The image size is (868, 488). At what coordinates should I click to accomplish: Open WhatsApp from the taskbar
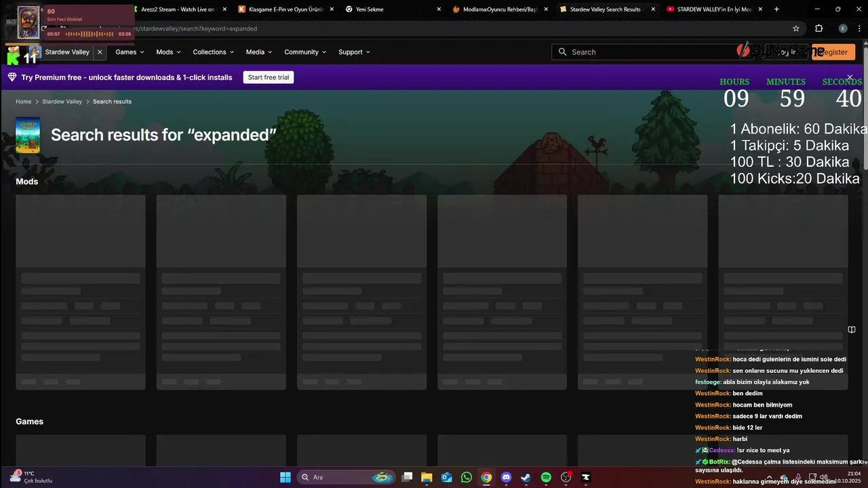click(x=467, y=477)
